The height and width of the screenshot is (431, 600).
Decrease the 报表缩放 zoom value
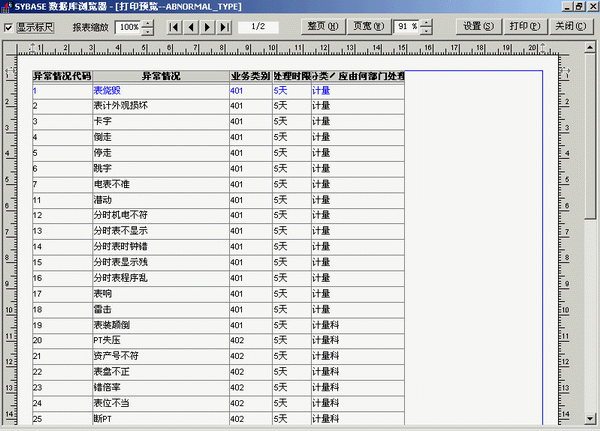click(x=149, y=31)
